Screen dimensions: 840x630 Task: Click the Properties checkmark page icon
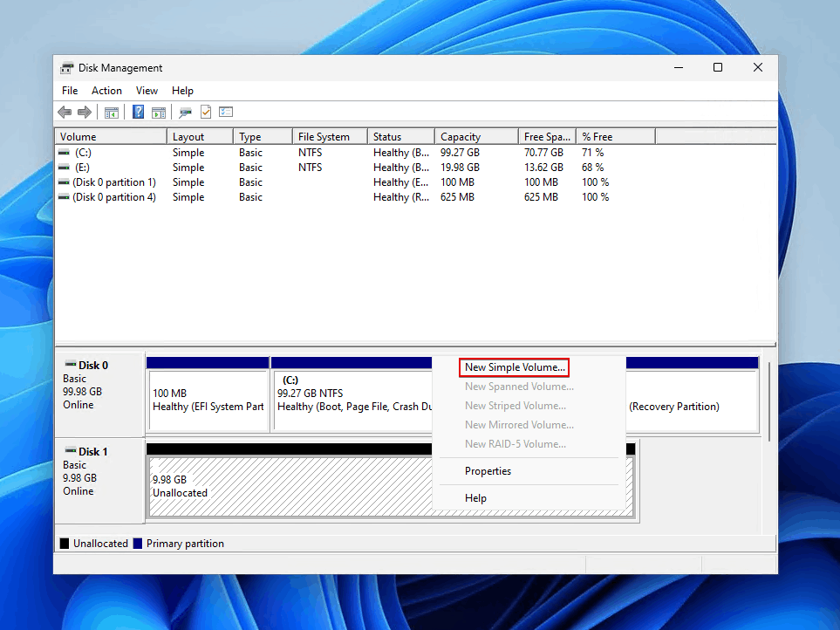pos(206,113)
